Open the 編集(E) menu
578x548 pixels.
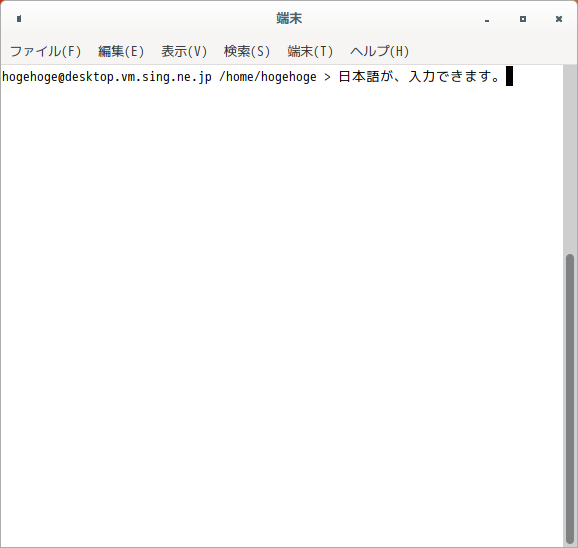[x=121, y=51]
